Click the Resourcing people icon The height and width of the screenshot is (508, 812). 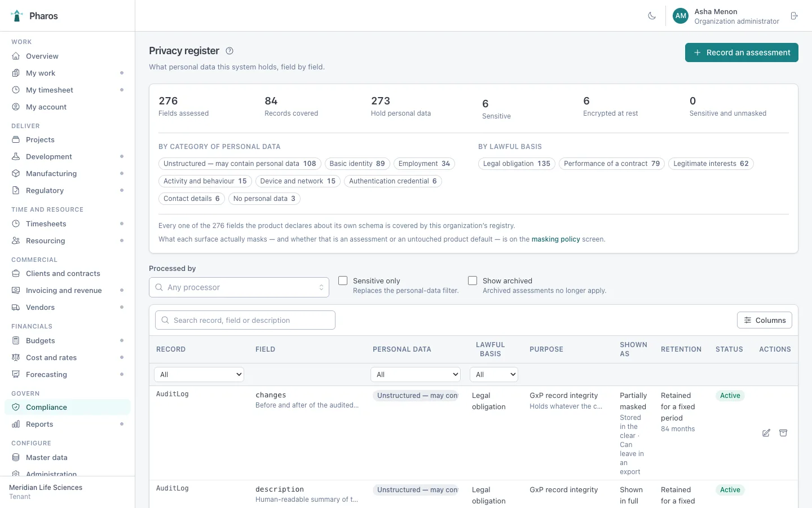point(16,240)
